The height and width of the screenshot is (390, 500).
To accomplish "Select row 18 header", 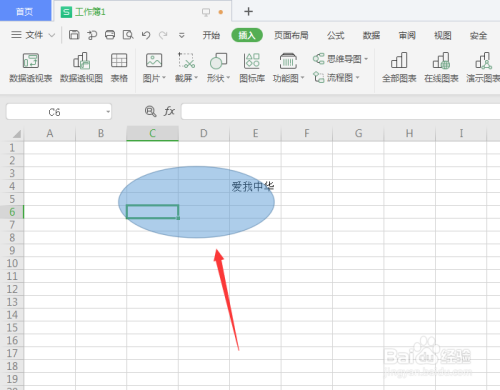I will [12, 366].
